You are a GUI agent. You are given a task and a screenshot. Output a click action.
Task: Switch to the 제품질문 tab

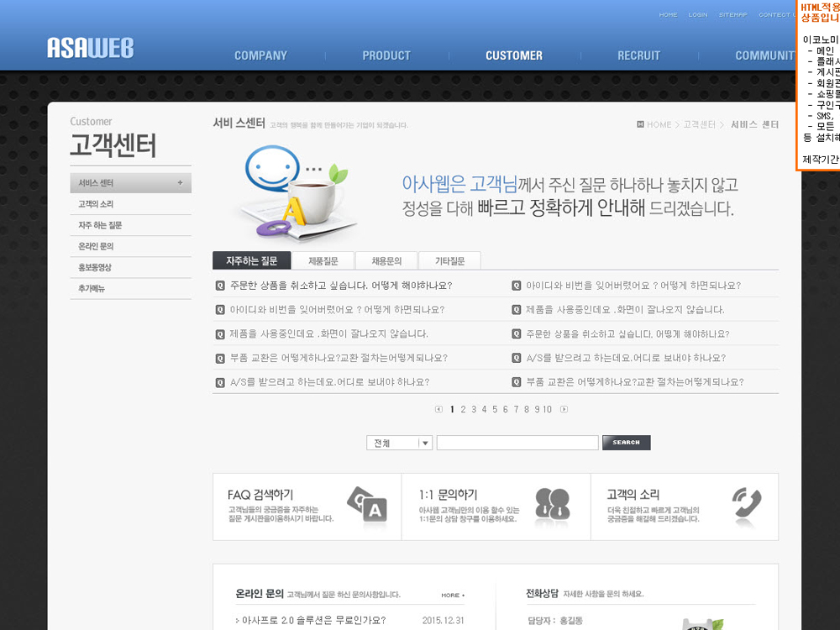pos(323,260)
